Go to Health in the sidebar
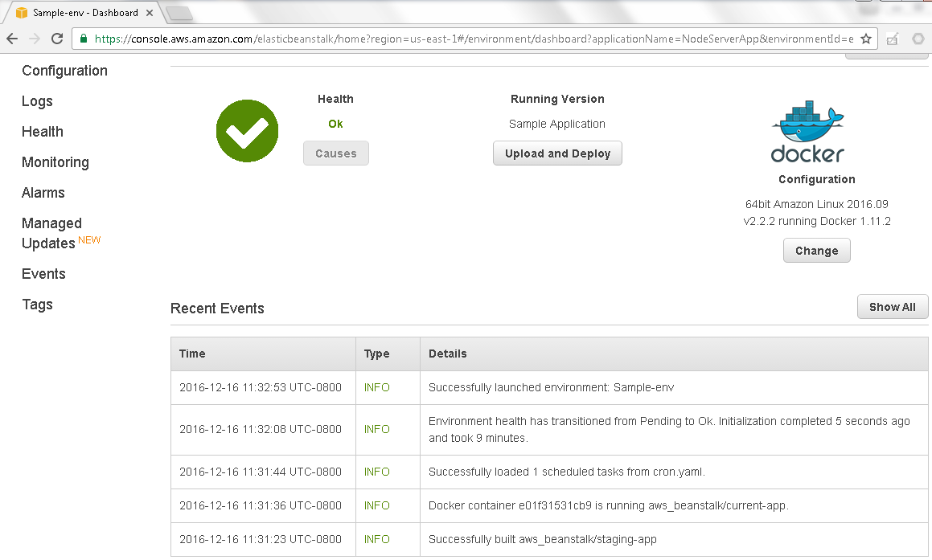932x560 pixels. tap(42, 132)
